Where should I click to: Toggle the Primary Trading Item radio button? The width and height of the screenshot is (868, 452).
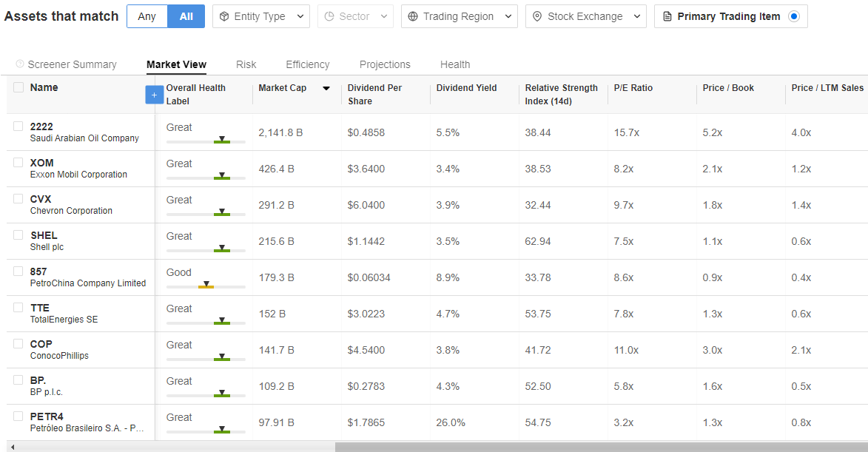(x=794, y=16)
